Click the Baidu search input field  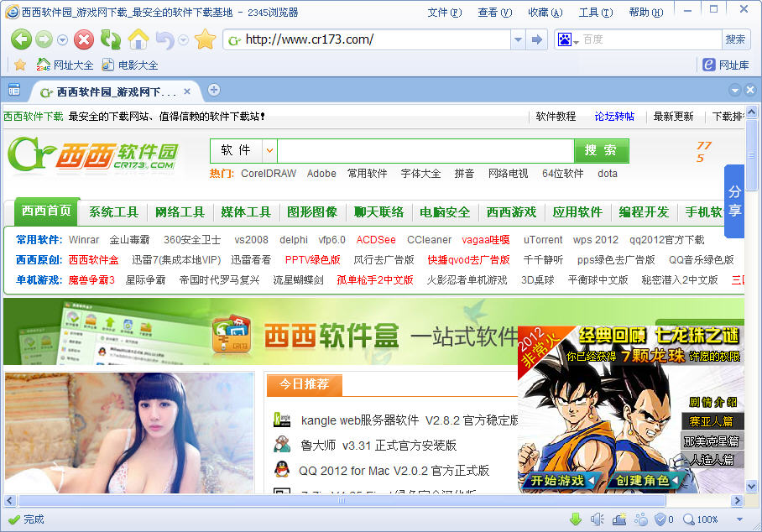[x=650, y=39]
